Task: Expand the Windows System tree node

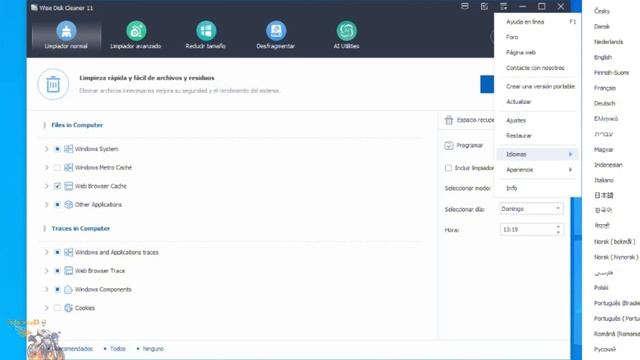Action: click(46, 149)
